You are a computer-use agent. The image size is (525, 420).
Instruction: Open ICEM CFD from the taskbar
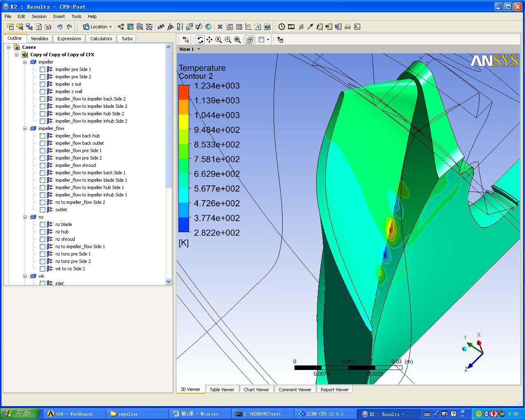[325, 414]
